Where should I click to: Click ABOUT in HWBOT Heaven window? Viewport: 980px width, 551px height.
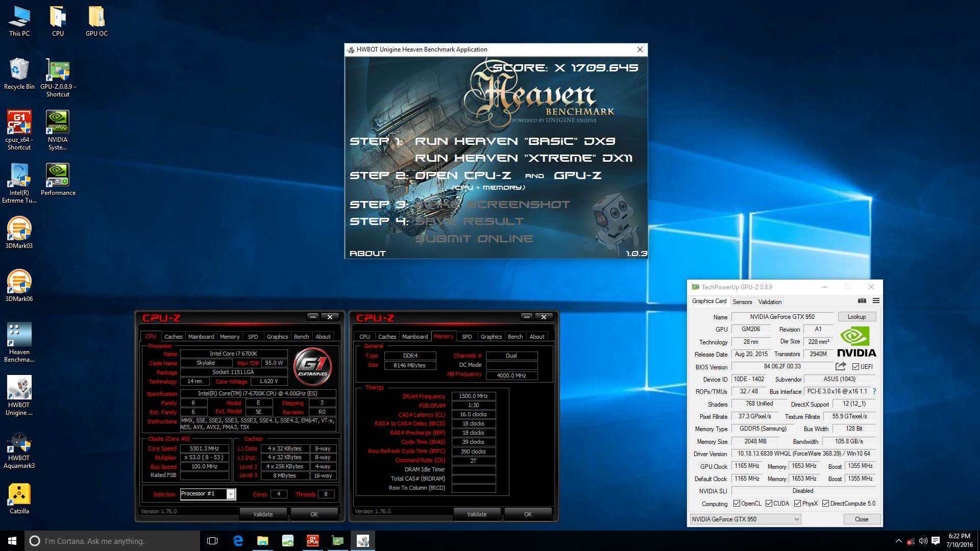pos(367,254)
